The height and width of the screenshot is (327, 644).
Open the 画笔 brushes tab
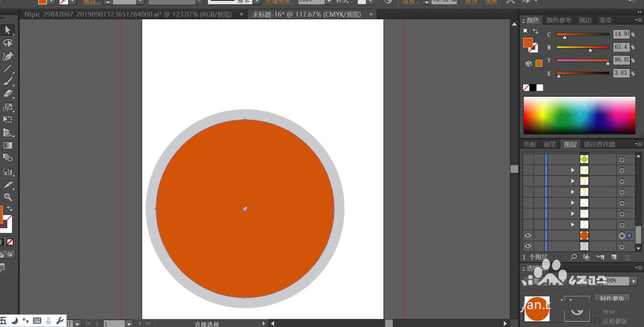(x=550, y=144)
